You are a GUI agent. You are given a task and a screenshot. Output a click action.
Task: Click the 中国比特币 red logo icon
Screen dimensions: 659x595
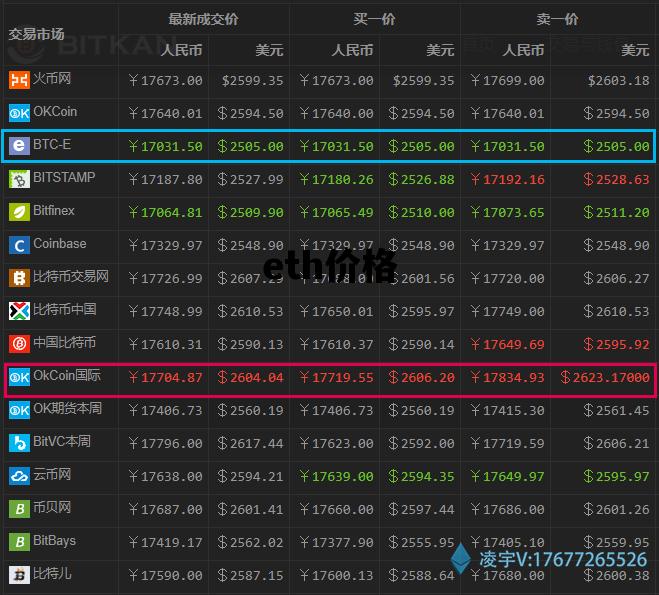pyautogui.click(x=19, y=344)
